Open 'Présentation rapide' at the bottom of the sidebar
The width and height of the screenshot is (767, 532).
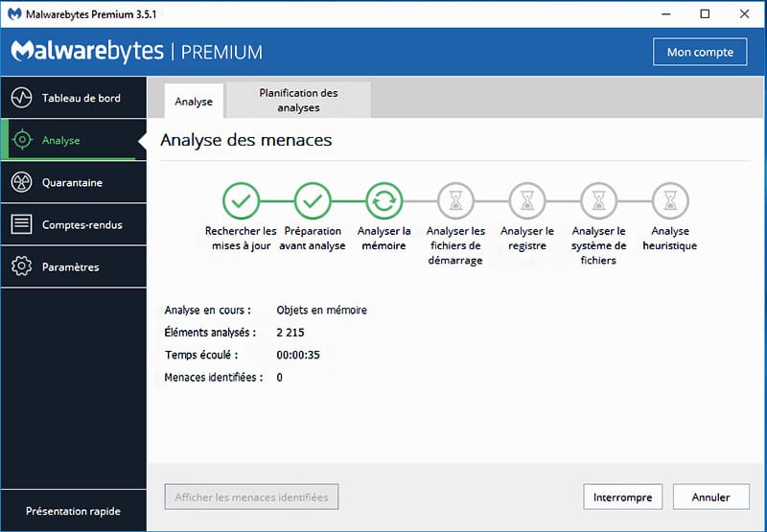tap(74, 511)
